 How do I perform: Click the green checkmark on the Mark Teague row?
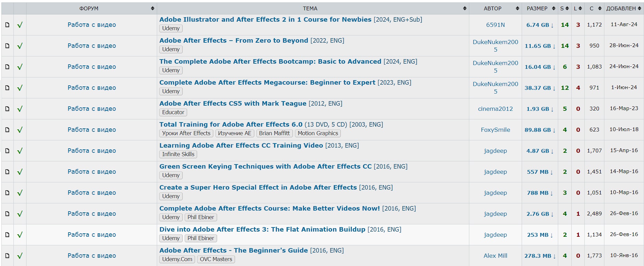[20, 109]
